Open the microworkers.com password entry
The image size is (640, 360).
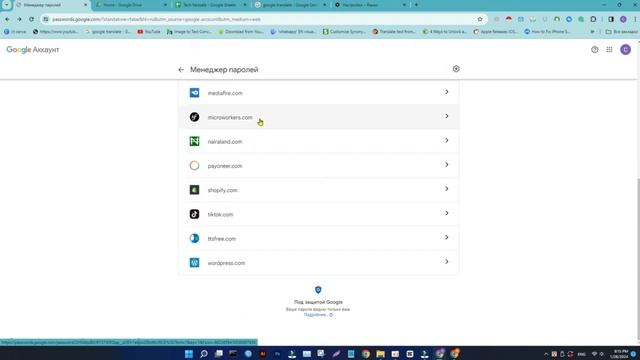(x=318, y=117)
